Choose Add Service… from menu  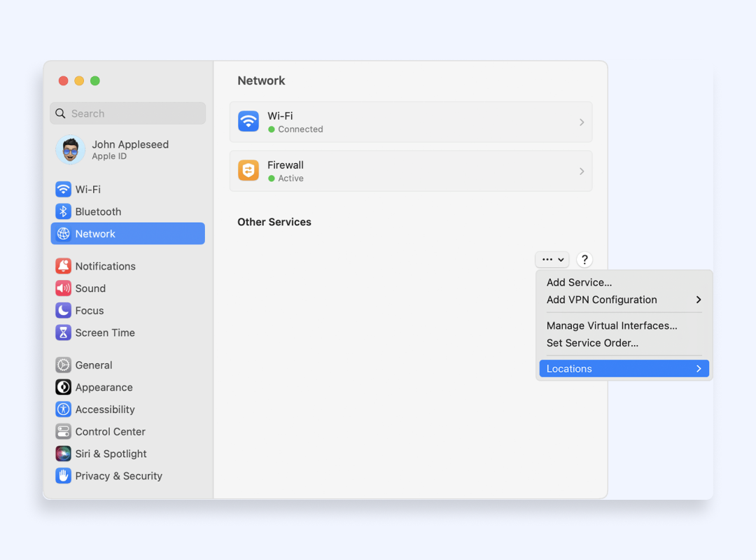coord(580,283)
